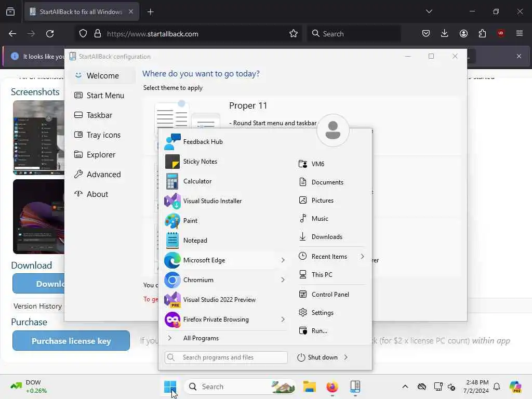The height and width of the screenshot is (399, 532).
Task: Click the Windows Start button on taskbar
Action: (170, 387)
